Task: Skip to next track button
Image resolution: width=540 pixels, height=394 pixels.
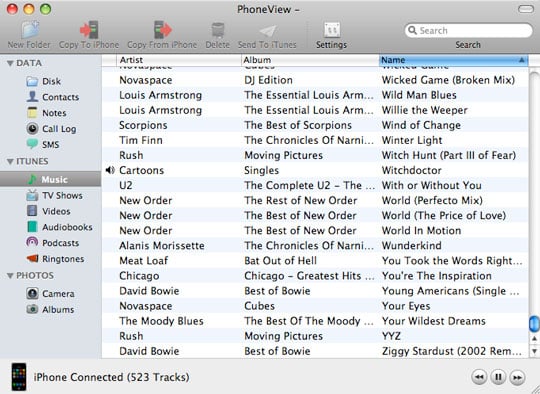Action: [x=517, y=377]
